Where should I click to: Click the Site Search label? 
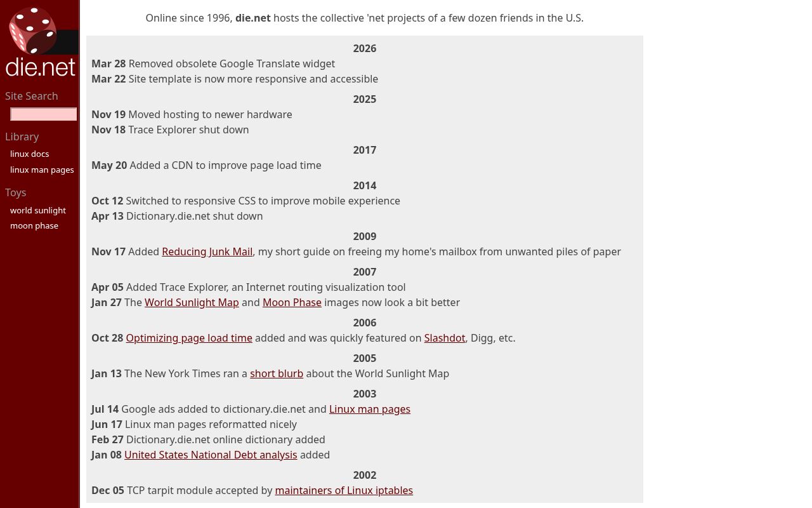pos(31,96)
